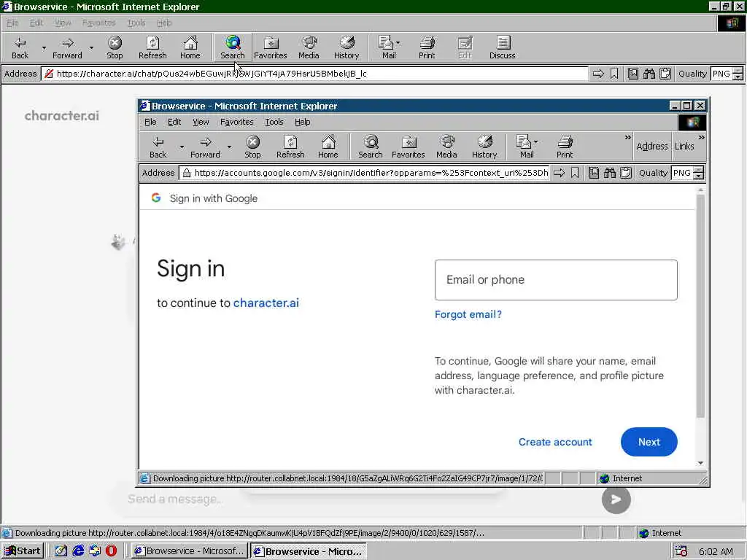Image resolution: width=747 pixels, height=560 pixels.
Task: Click Discuss in the outer browser toolbar
Action: [x=502, y=47]
